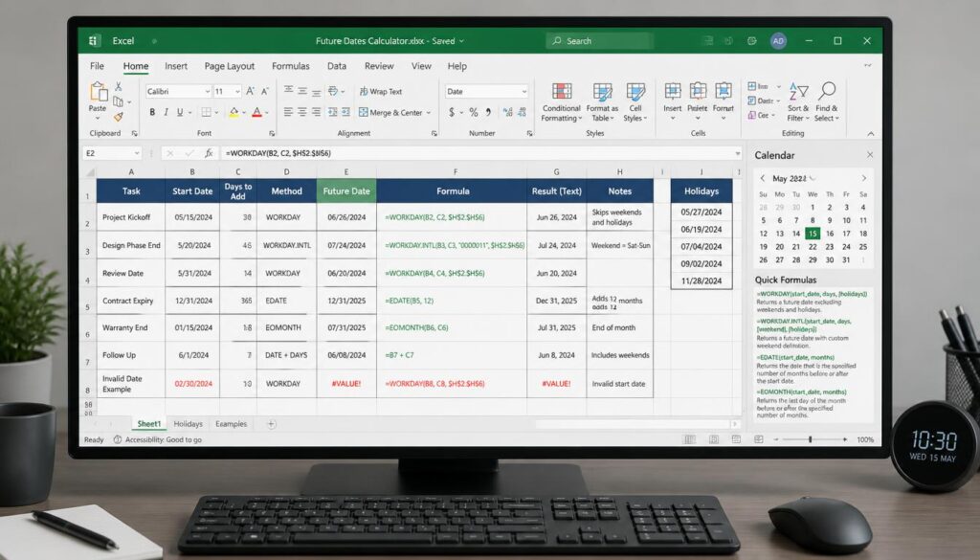This screenshot has height=560, width=980.
Task: Apply Comma Style
Action: click(488, 113)
